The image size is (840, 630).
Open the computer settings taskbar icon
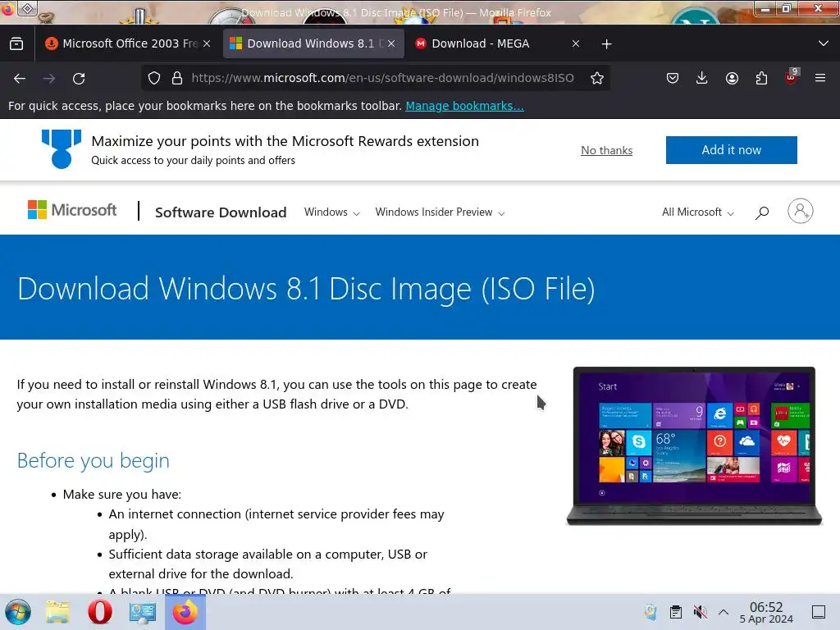pyautogui.click(x=143, y=612)
